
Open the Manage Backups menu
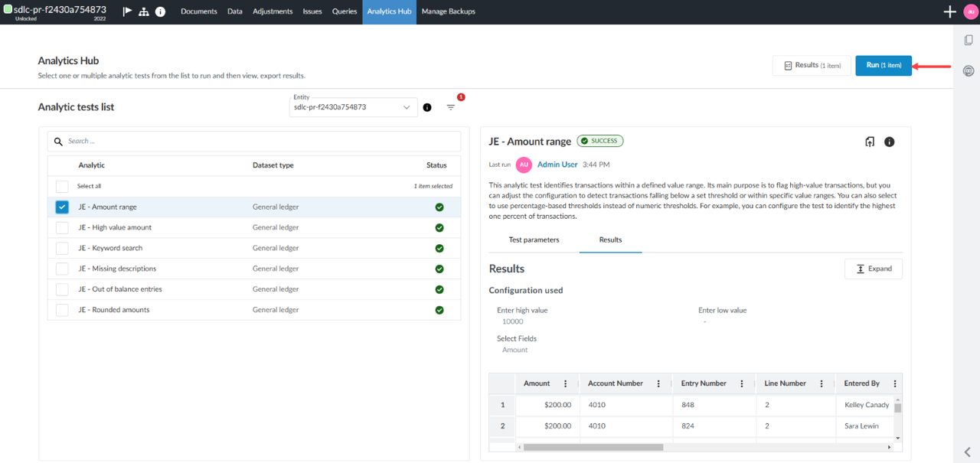click(x=448, y=11)
